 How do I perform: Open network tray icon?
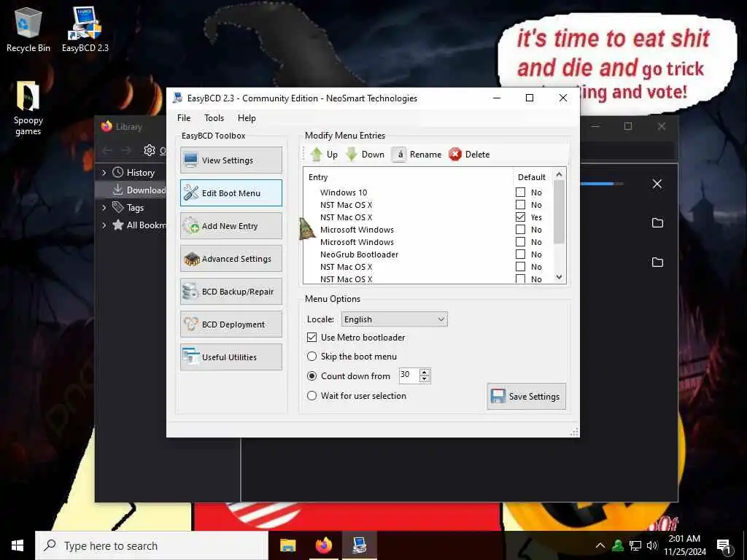click(635, 545)
